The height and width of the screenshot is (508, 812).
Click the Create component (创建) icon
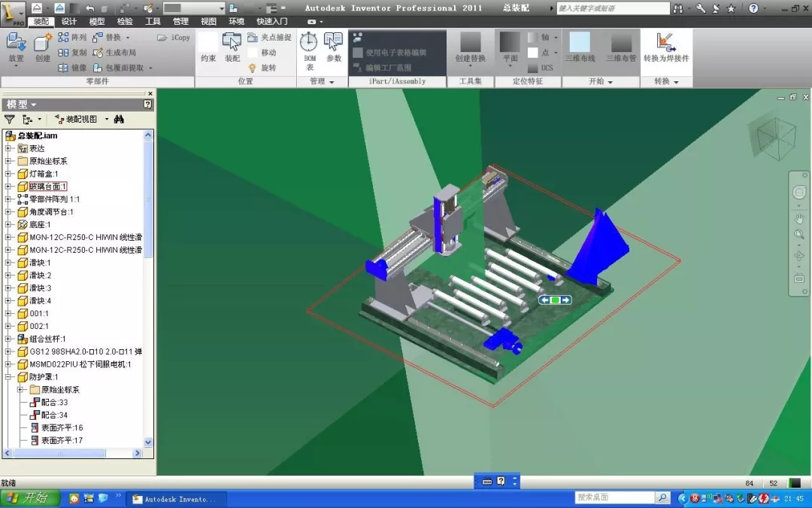pyautogui.click(x=41, y=47)
